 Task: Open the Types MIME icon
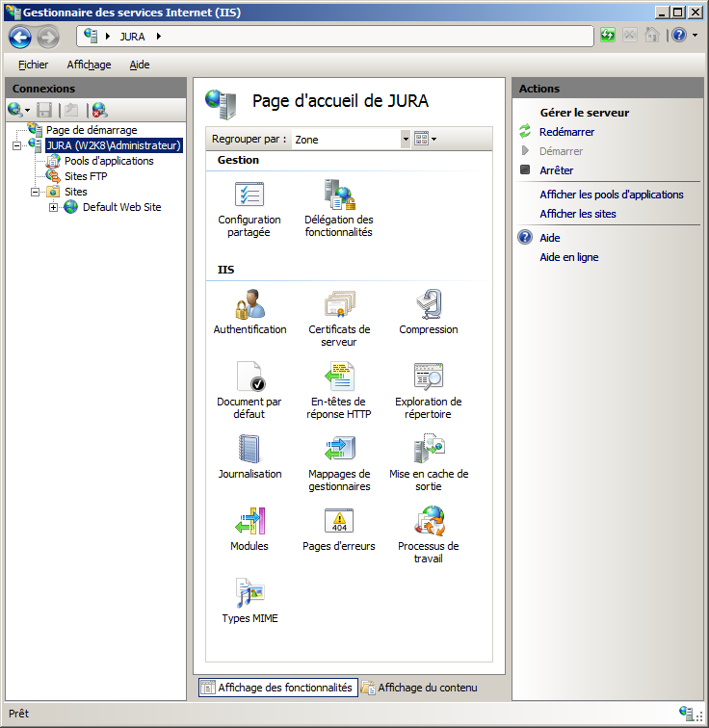point(249,594)
